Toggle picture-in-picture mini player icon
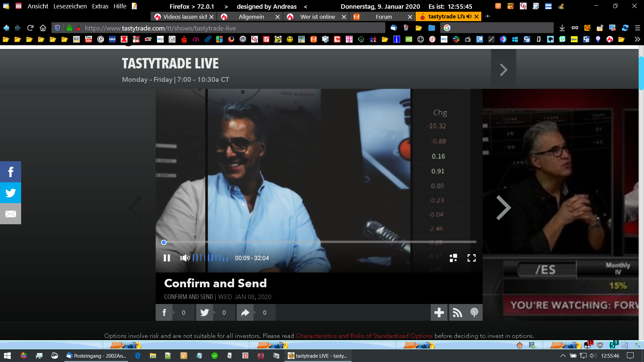The height and width of the screenshot is (362, 644). pos(453,258)
